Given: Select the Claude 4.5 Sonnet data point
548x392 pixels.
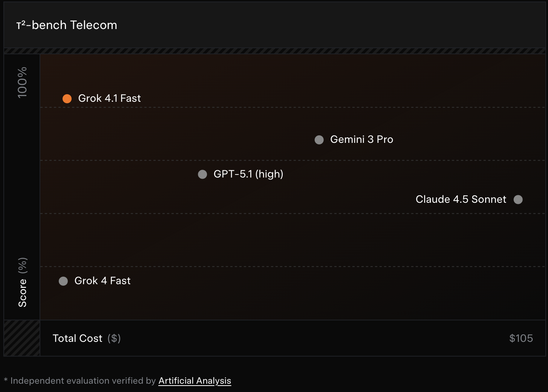Looking at the screenshot, I should 518,199.
